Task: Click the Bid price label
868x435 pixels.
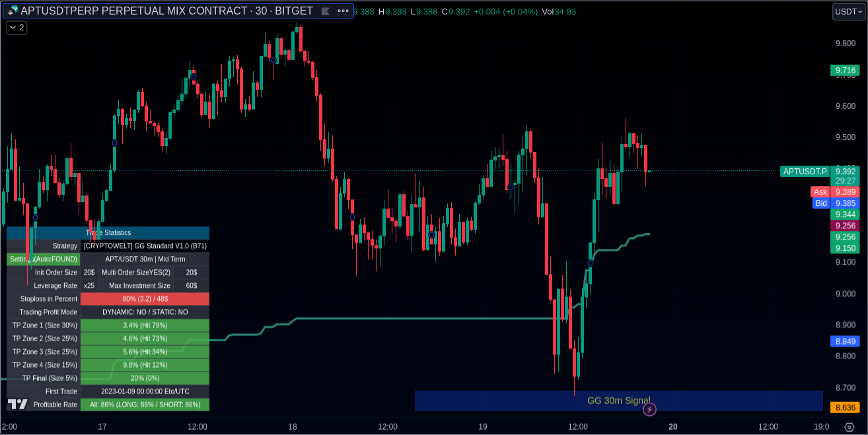Action: 821,203
